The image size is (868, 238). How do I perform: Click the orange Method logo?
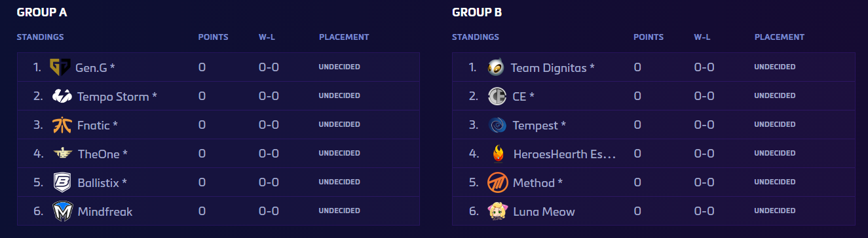coord(497,182)
